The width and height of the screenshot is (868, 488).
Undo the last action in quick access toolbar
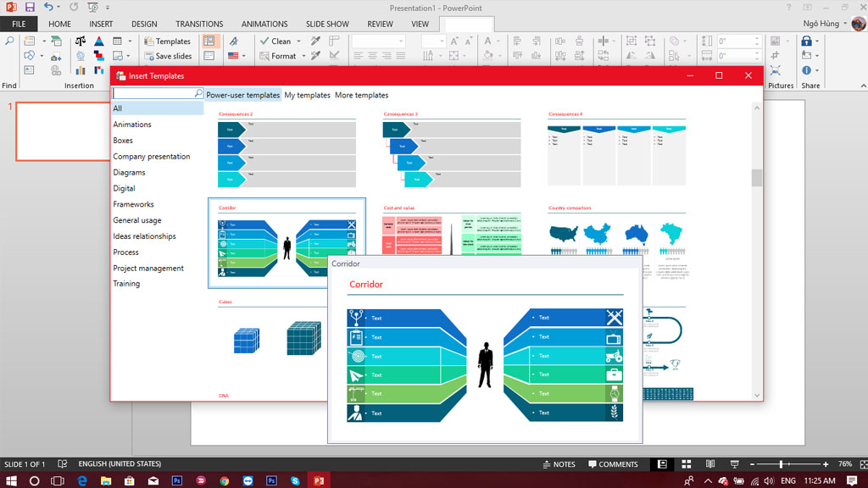pos(48,7)
